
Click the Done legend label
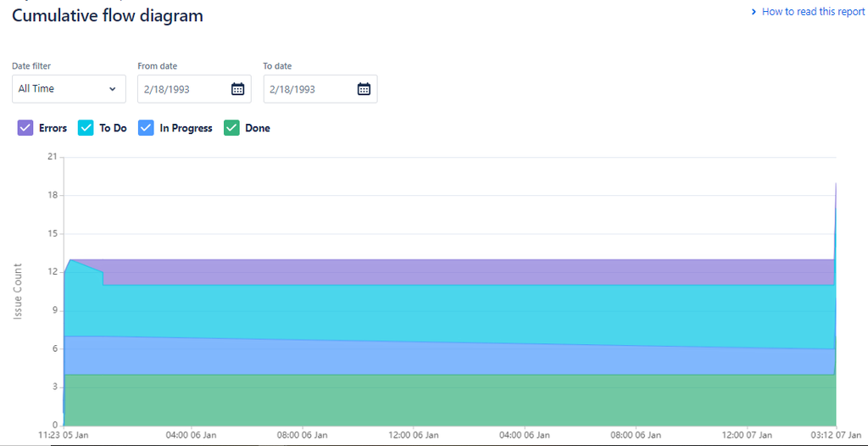(258, 128)
